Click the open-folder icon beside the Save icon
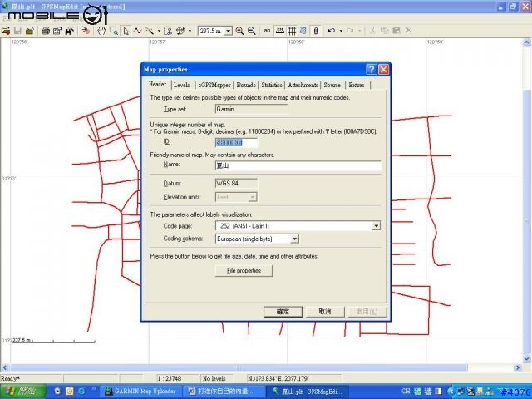The height and width of the screenshot is (399, 532). [x=30, y=31]
